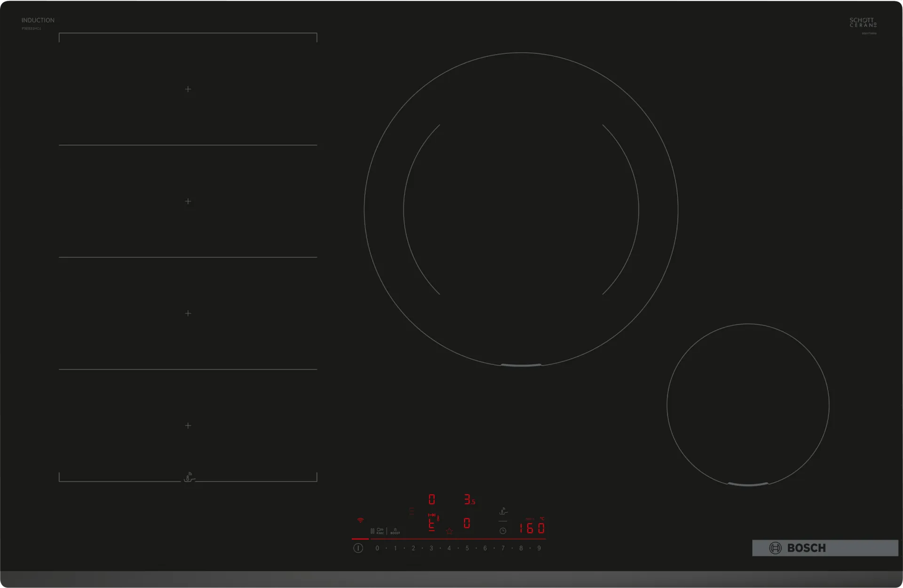Tap the red Wi-Fi connectivity icon
The width and height of the screenshot is (903, 588).
(x=360, y=520)
